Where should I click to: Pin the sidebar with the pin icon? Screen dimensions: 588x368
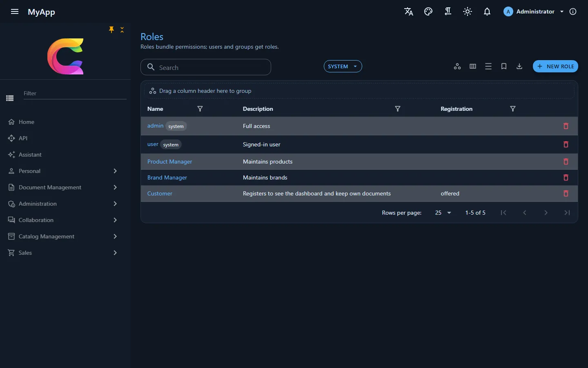111,29
